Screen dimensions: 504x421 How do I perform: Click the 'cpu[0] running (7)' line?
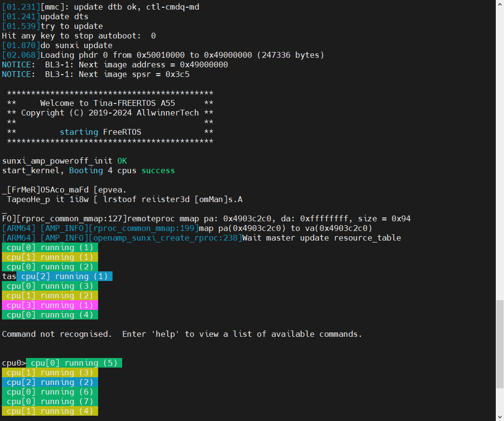(50, 401)
